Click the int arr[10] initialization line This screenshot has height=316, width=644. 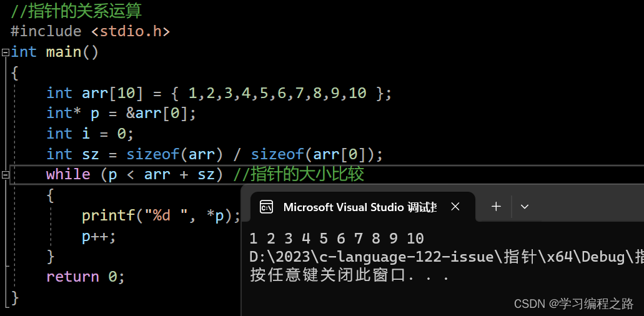pos(219,93)
